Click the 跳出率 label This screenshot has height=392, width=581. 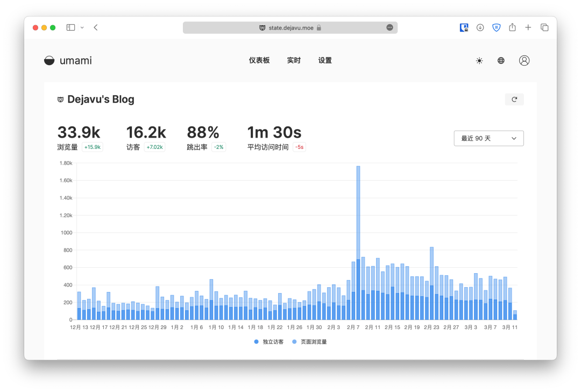pyautogui.click(x=197, y=147)
